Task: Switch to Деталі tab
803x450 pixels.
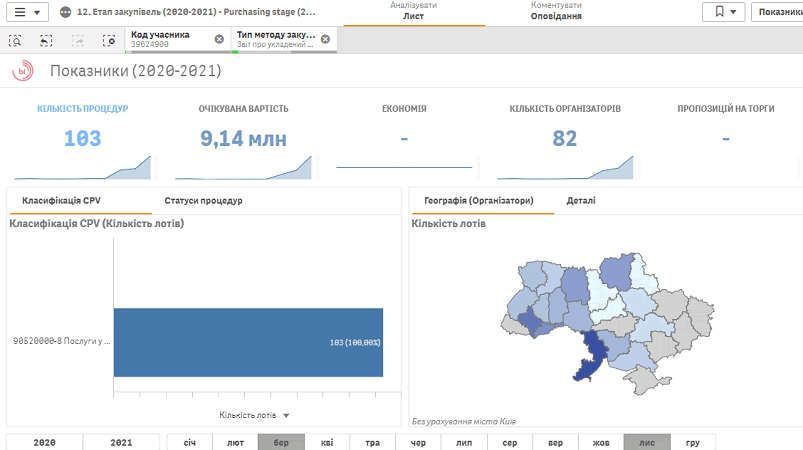Action: tap(581, 201)
